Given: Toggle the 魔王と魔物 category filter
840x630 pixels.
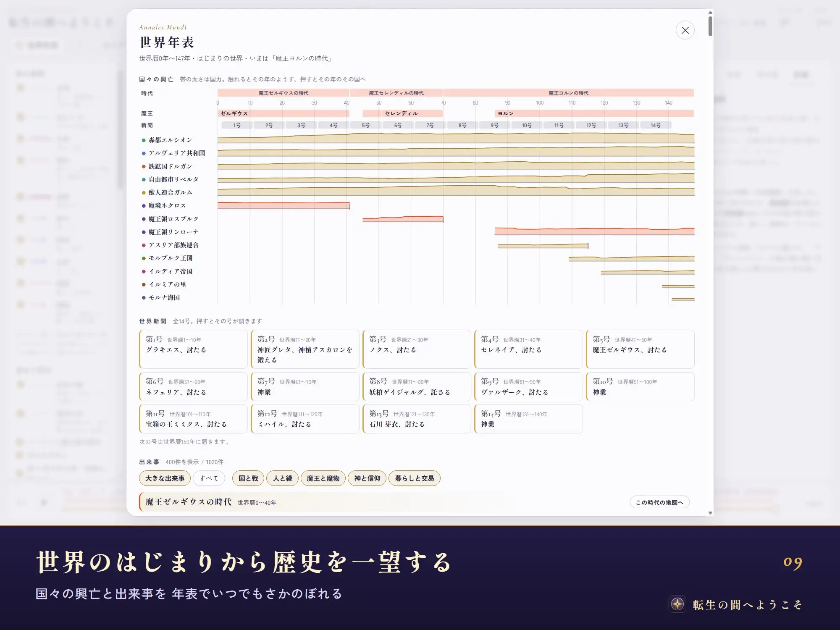Looking at the screenshot, I should point(323,478).
